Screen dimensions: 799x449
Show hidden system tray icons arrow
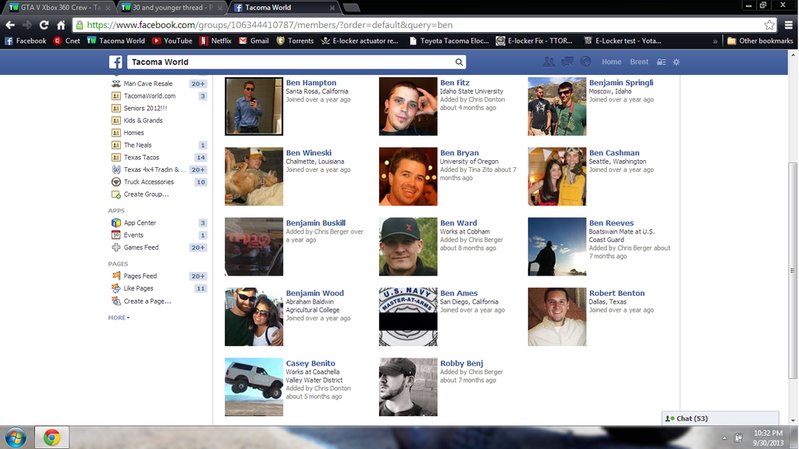724,438
